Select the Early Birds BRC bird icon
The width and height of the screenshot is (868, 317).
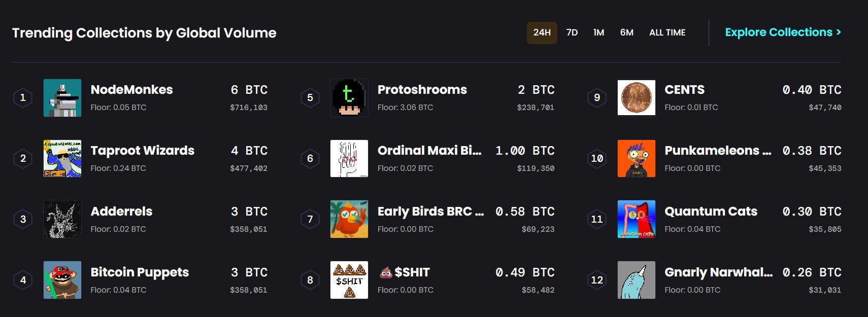pos(349,219)
